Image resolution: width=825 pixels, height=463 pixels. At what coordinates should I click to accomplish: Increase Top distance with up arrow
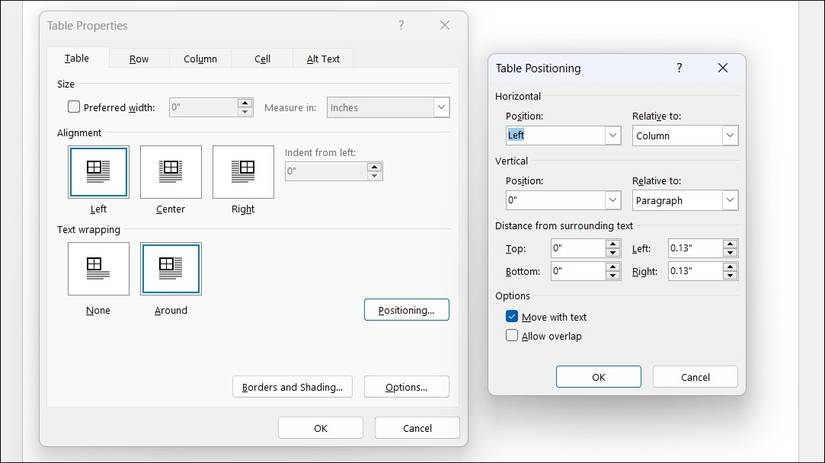click(613, 243)
